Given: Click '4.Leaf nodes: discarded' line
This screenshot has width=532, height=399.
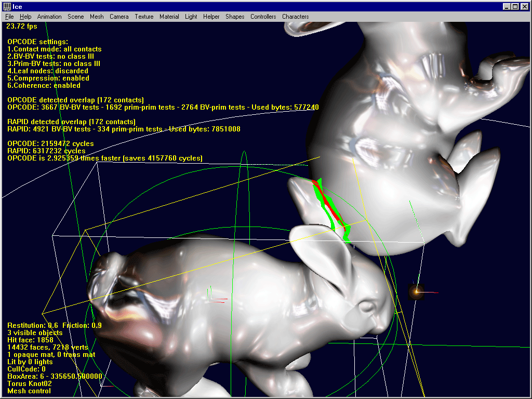Looking at the screenshot, I should [48, 71].
